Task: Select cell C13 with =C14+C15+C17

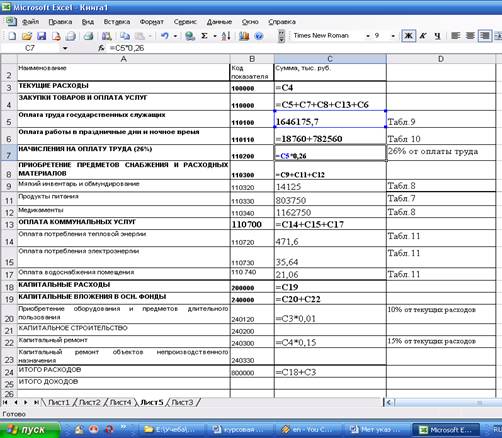Action: 330,224
